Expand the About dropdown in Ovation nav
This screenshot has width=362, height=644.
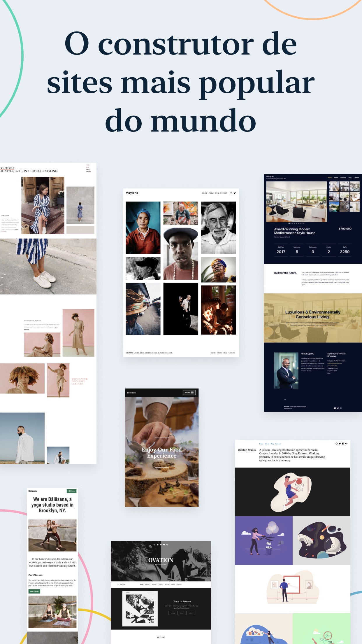pyautogui.click(x=148, y=584)
